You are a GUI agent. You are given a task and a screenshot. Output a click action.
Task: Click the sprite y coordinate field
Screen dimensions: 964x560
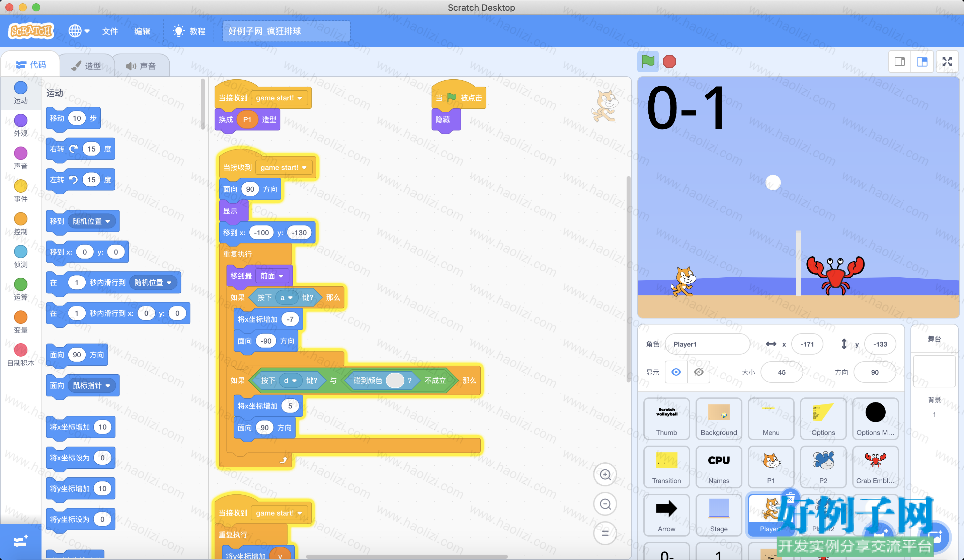point(880,344)
